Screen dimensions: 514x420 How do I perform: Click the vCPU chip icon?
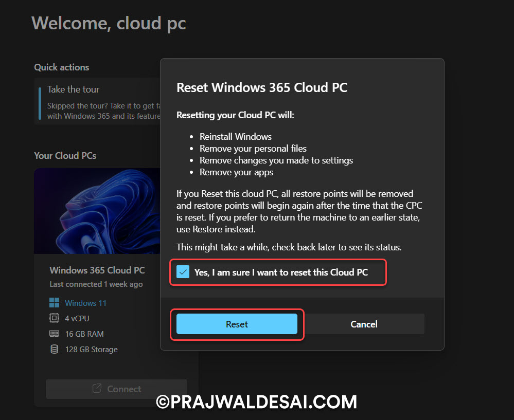point(54,318)
